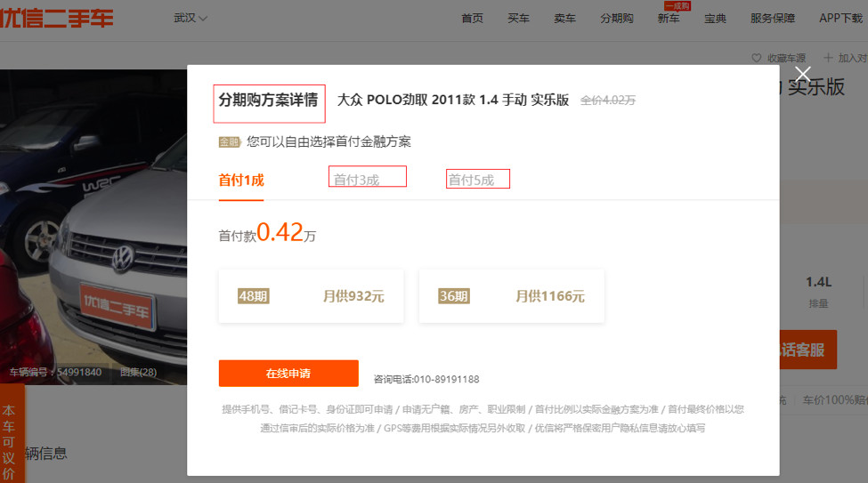
Task: Click the struck-through 全价4.02万 price
Action: coord(608,101)
